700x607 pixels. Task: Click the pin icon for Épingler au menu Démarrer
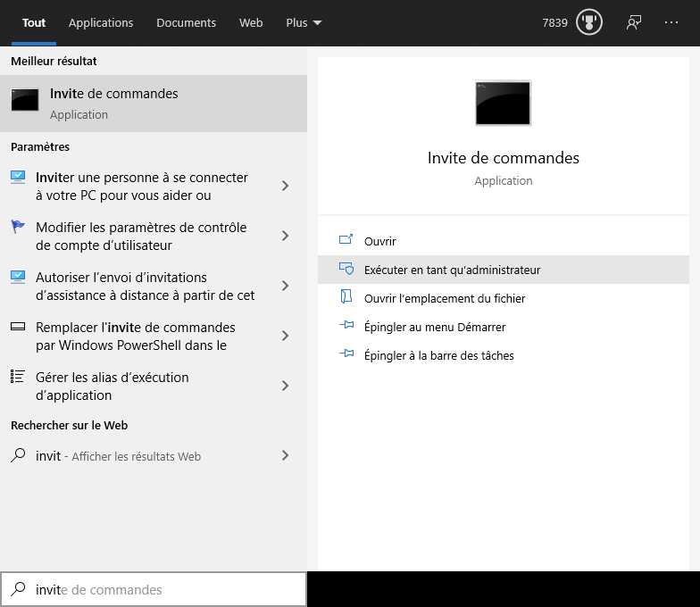[346, 327]
